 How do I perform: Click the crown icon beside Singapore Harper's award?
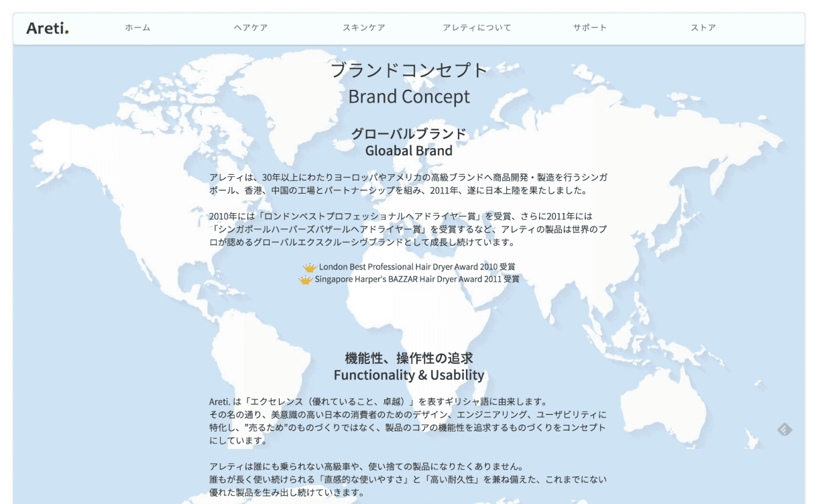coord(305,279)
